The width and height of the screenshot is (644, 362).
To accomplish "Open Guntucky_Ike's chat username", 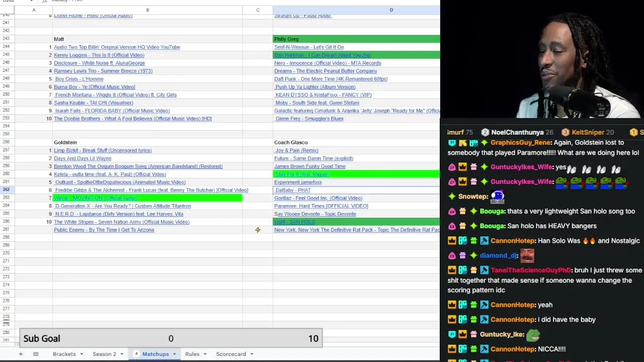I will pyautogui.click(x=502, y=334).
